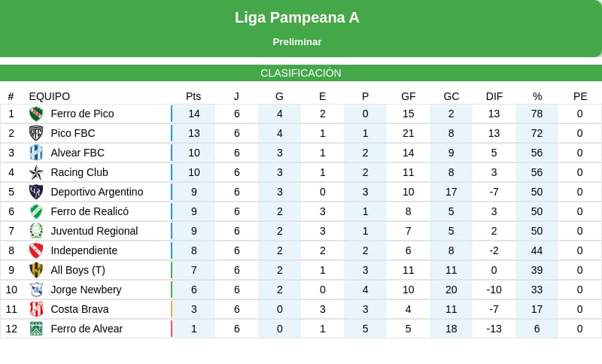Click the Pico FBC team crest
Viewport: 602px width, 364px height.
36,133
